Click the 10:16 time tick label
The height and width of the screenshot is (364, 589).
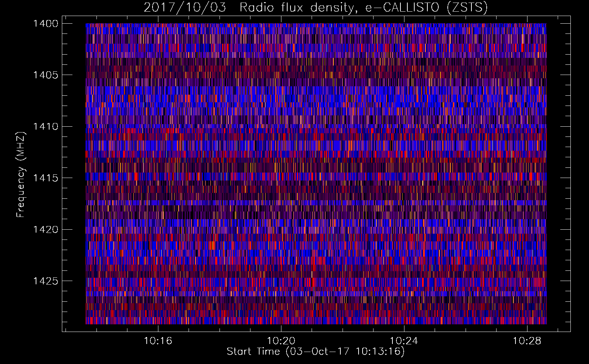(158, 341)
